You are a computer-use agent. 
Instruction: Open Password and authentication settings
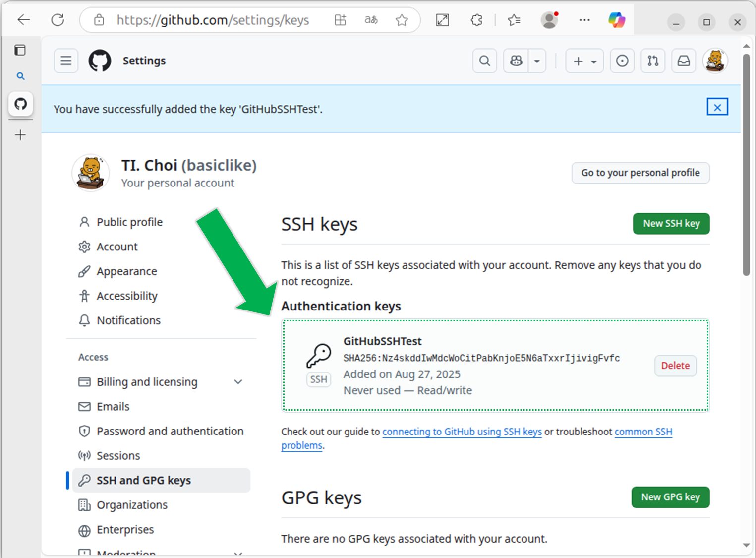161,431
